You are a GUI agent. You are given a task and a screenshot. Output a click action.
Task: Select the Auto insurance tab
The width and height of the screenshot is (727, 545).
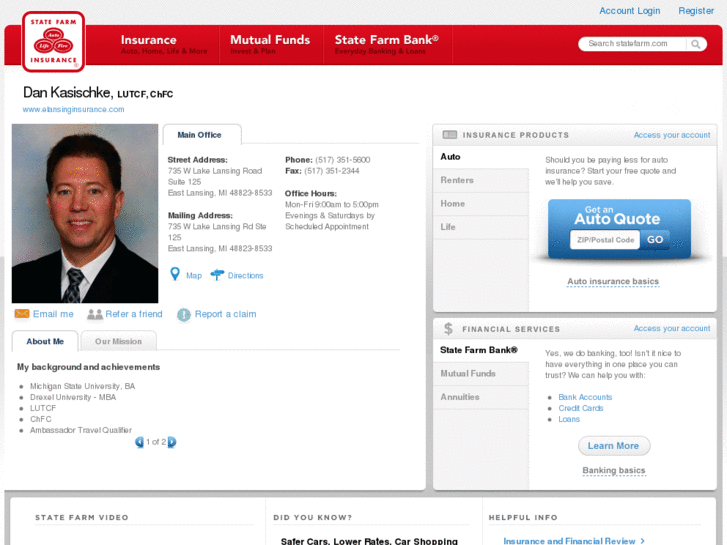point(481,157)
